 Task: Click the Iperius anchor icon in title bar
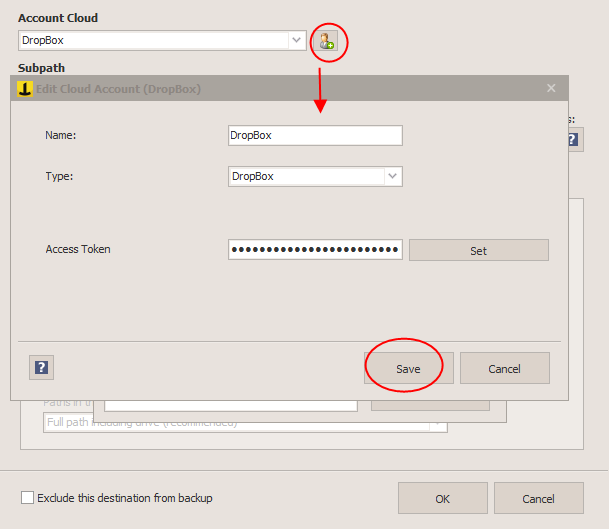(x=25, y=89)
